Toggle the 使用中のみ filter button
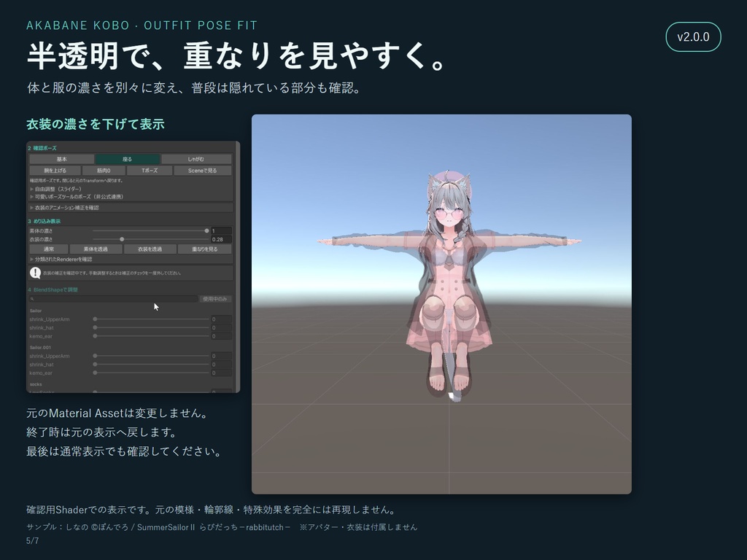The height and width of the screenshot is (560, 747). (215, 299)
